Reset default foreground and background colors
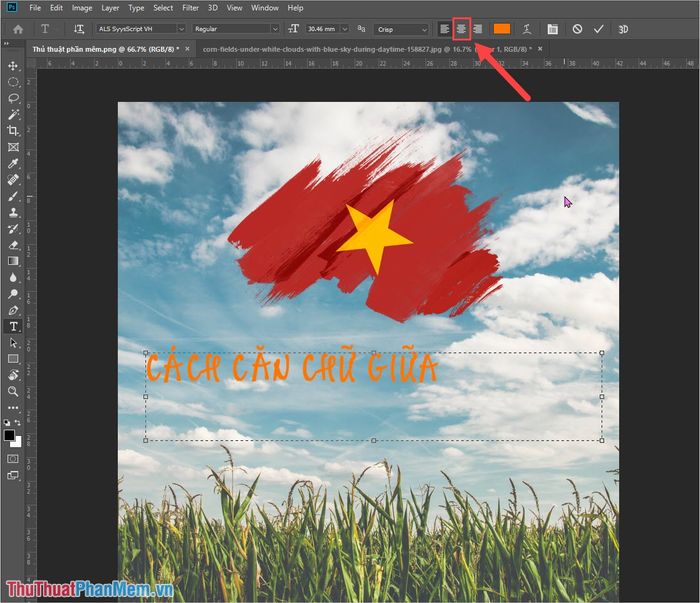The image size is (700, 603). (7, 422)
